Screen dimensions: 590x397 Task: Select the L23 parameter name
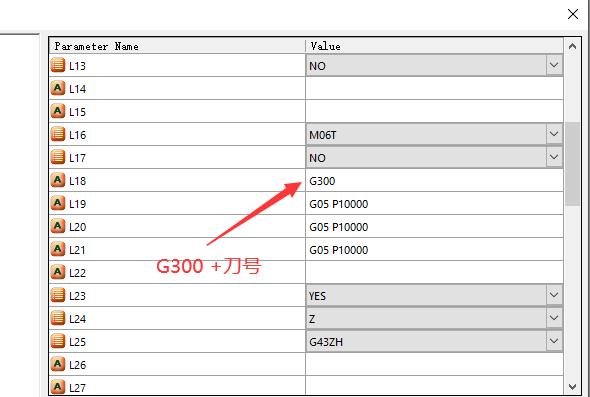78,295
